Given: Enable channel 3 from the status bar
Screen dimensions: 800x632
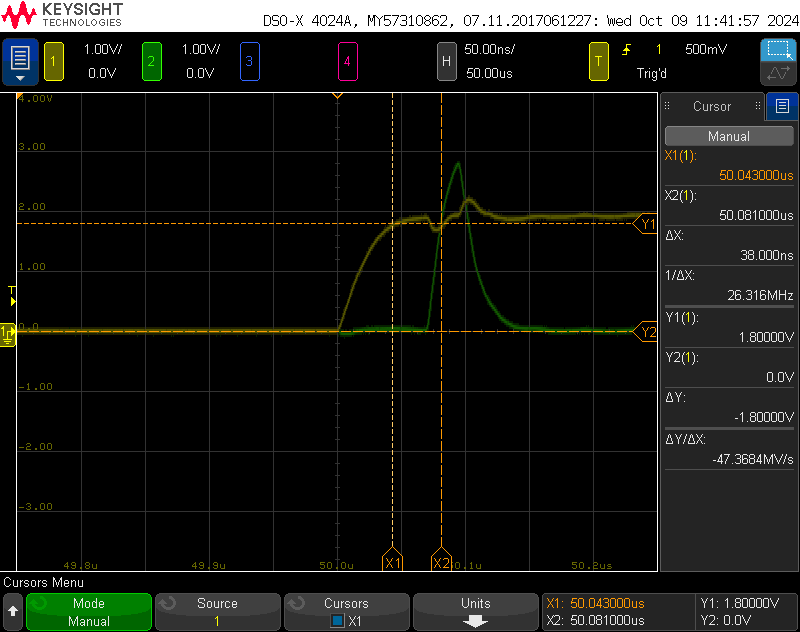Looking at the screenshot, I should pyautogui.click(x=249, y=61).
